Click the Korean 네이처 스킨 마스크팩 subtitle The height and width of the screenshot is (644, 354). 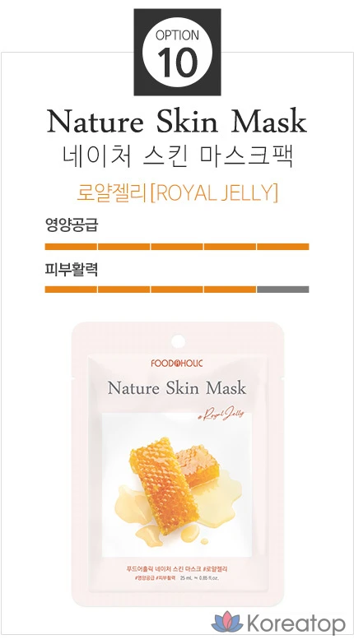(x=177, y=157)
